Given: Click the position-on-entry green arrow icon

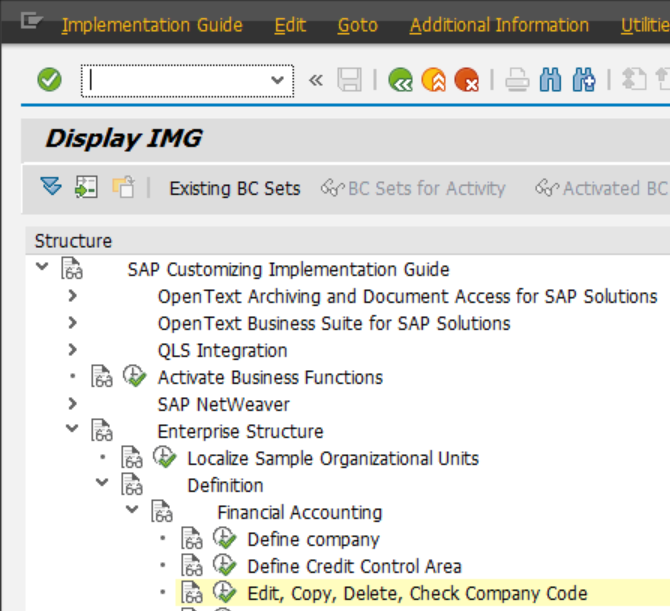Looking at the screenshot, I should (86, 187).
